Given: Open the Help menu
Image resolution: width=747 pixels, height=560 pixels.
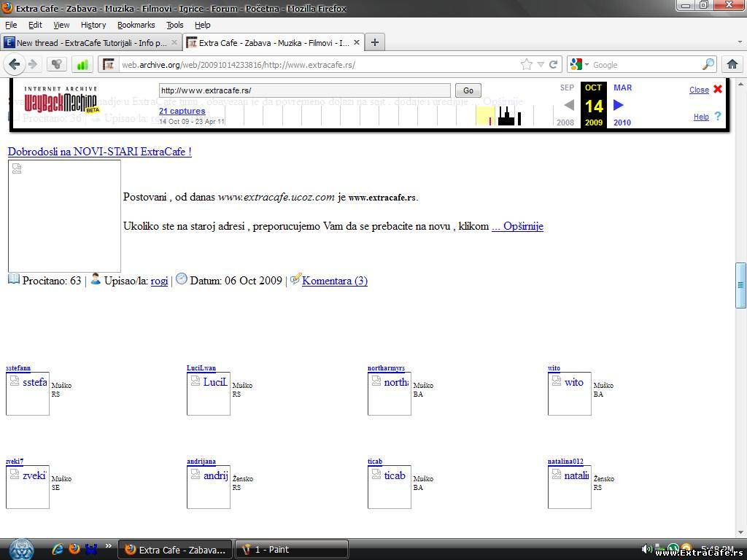Looking at the screenshot, I should pos(203,25).
